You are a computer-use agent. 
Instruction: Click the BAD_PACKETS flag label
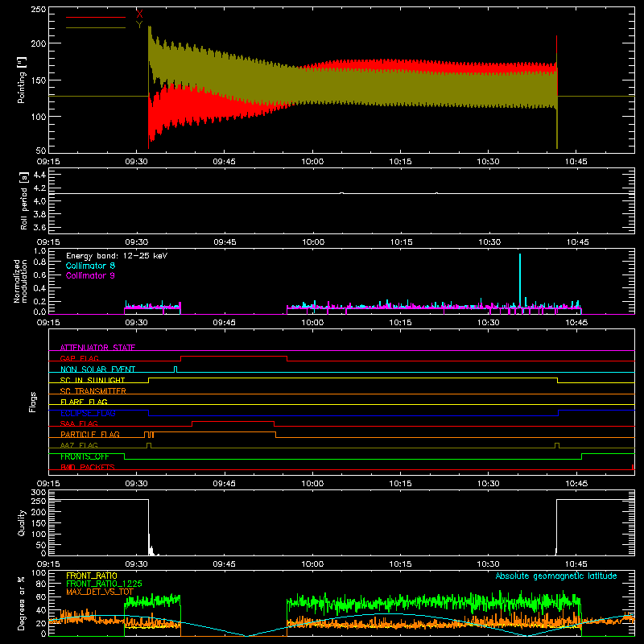(88, 467)
